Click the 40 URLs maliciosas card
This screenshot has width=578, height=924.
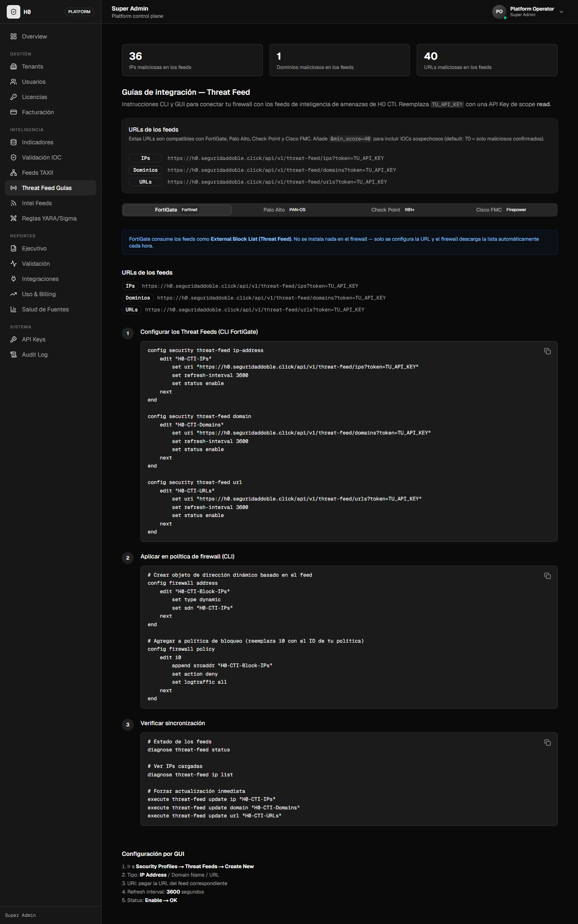tap(487, 60)
